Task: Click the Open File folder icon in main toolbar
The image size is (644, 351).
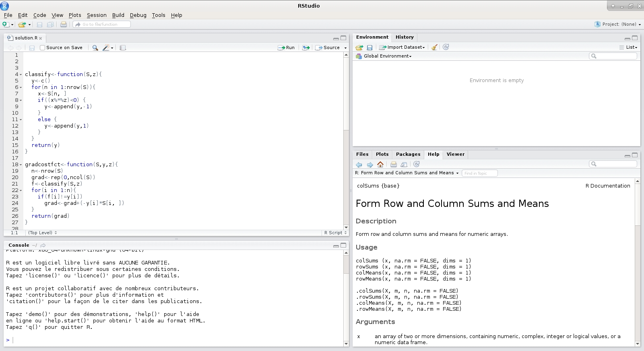Action: pyautogui.click(x=22, y=25)
